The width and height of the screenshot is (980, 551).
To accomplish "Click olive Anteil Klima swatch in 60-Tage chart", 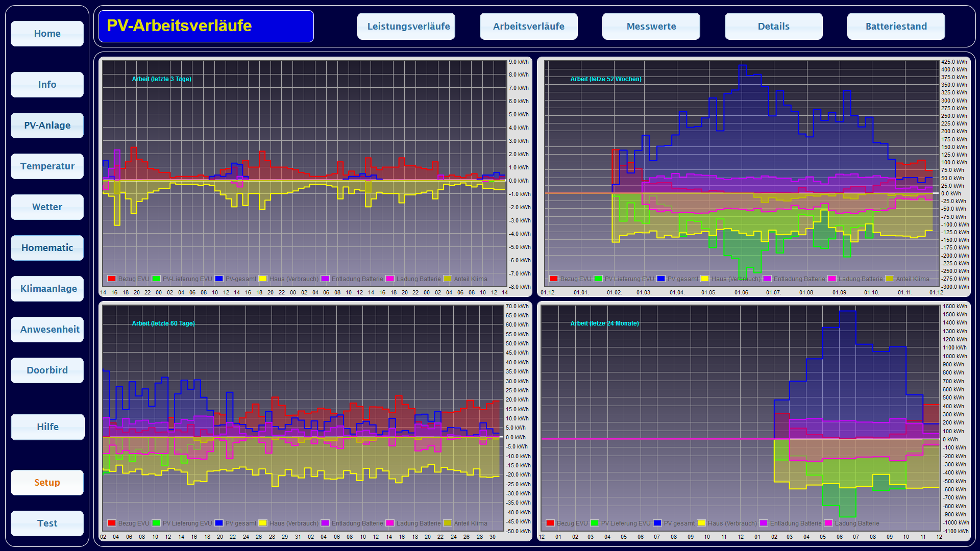I will tap(448, 523).
